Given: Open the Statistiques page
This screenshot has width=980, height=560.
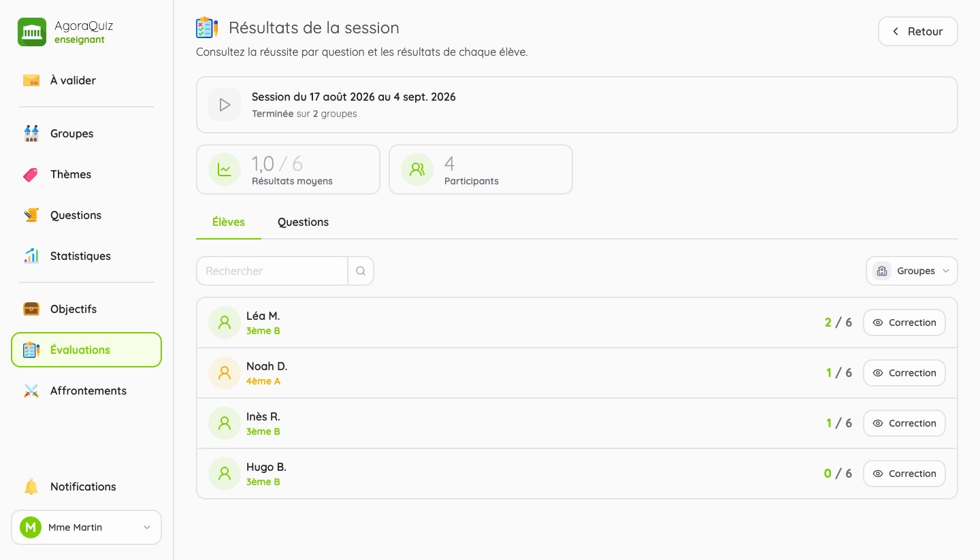Looking at the screenshot, I should tap(86, 256).
